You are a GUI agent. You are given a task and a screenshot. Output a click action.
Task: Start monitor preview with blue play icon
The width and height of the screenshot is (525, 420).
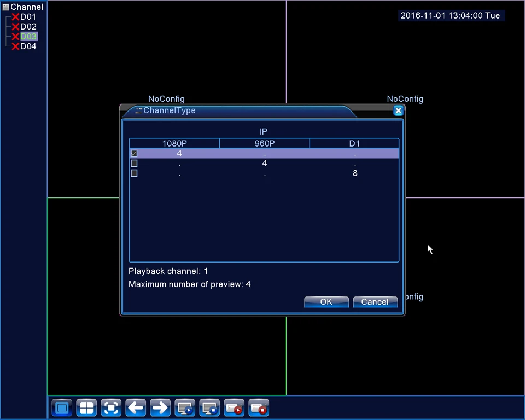coord(185,408)
